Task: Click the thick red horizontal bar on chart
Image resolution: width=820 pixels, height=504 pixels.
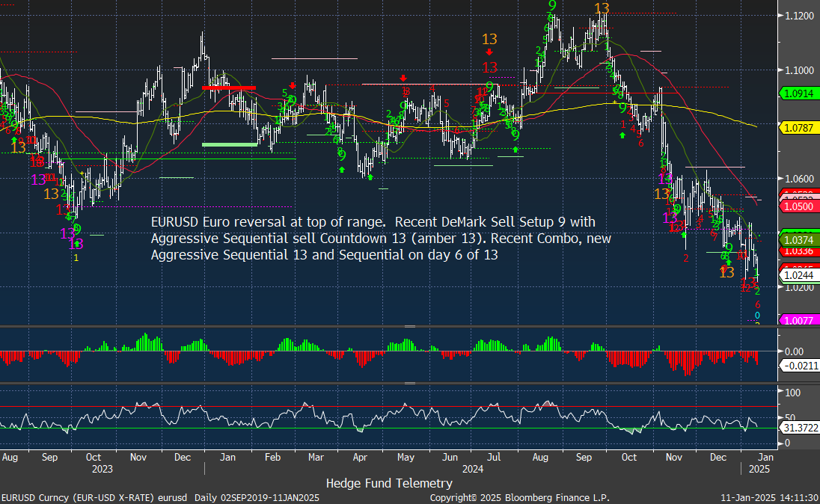Action: point(229,87)
